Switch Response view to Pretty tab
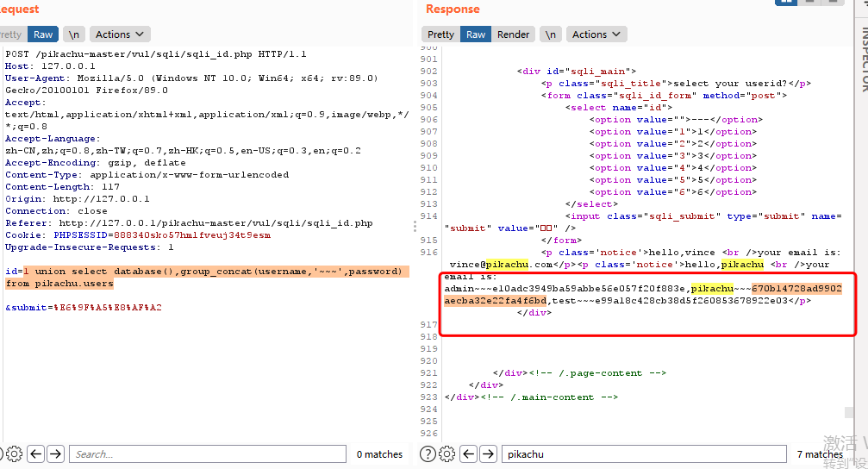 coord(440,34)
